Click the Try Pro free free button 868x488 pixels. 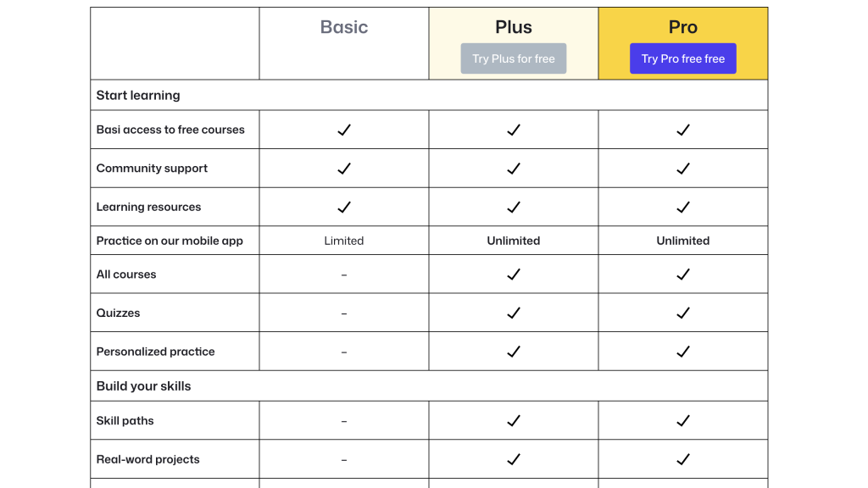[682, 58]
